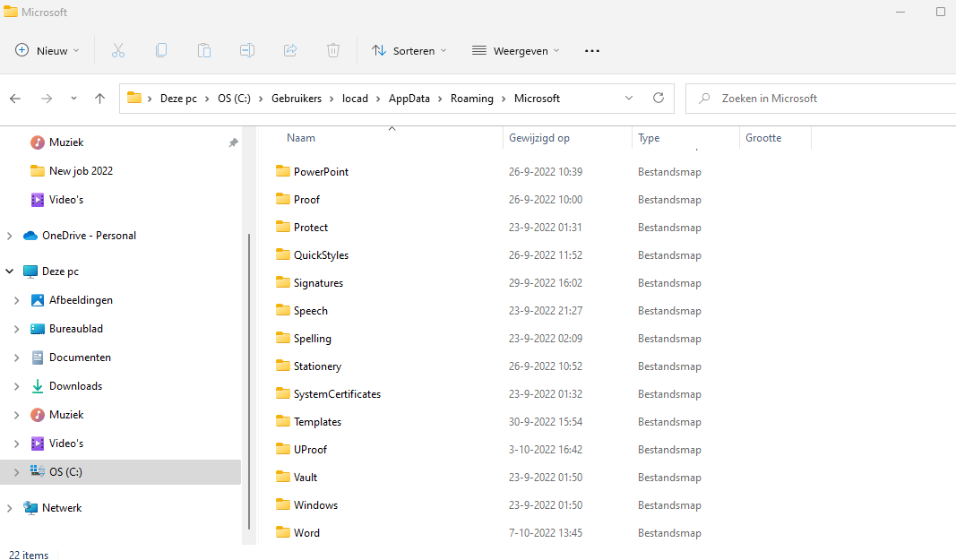Click the Deze pc monitor icon

point(30,271)
